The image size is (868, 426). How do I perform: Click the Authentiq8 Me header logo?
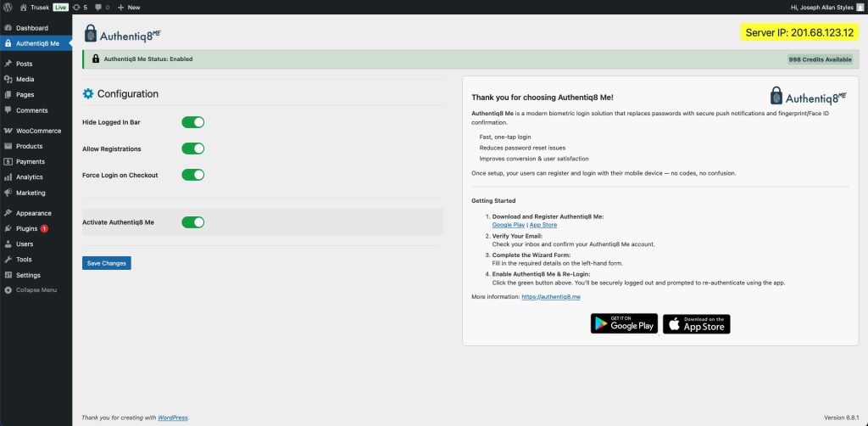point(122,34)
